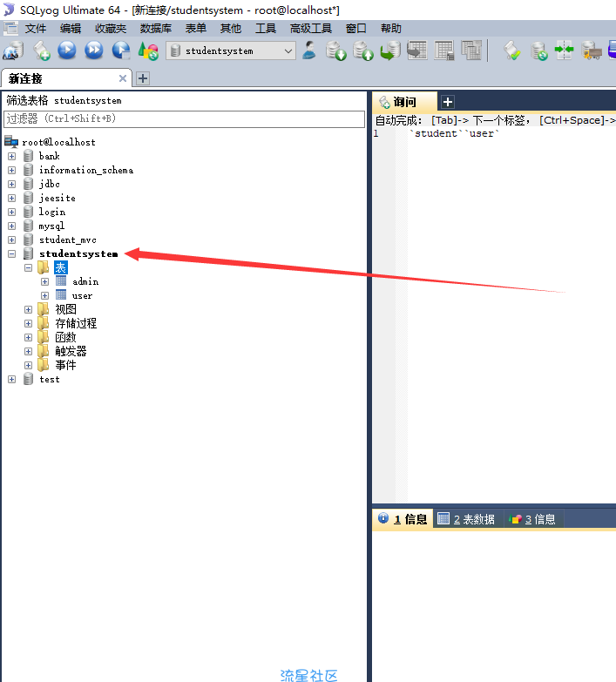Add a new query tab with plus button
The width and height of the screenshot is (616, 682).
click(448, 102)
